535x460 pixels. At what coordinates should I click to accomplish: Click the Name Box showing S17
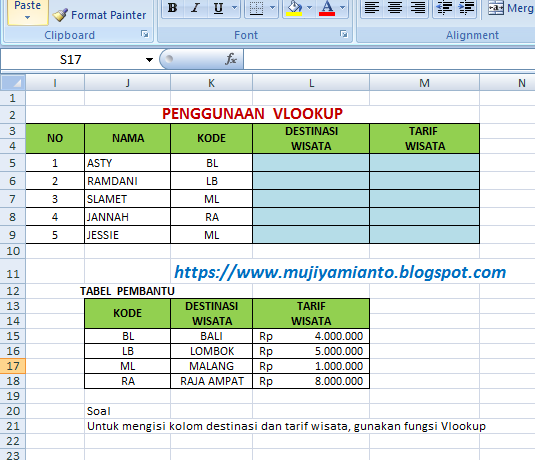(70, 60)
